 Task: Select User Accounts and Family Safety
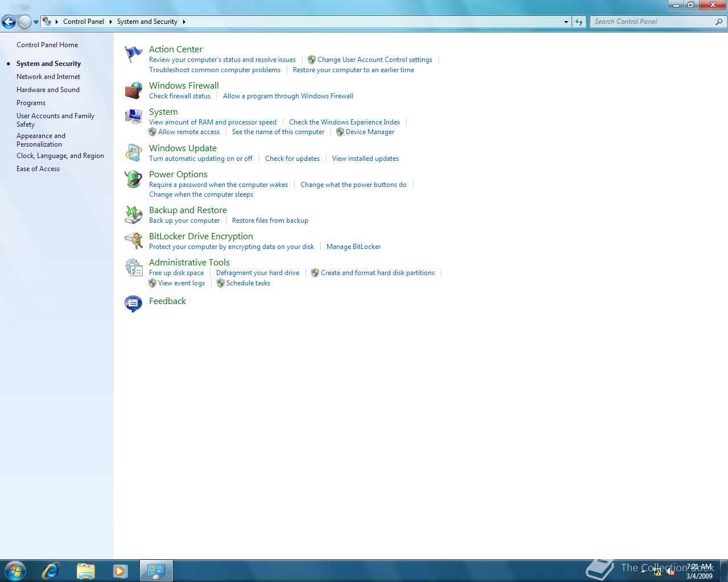point(55,120)
